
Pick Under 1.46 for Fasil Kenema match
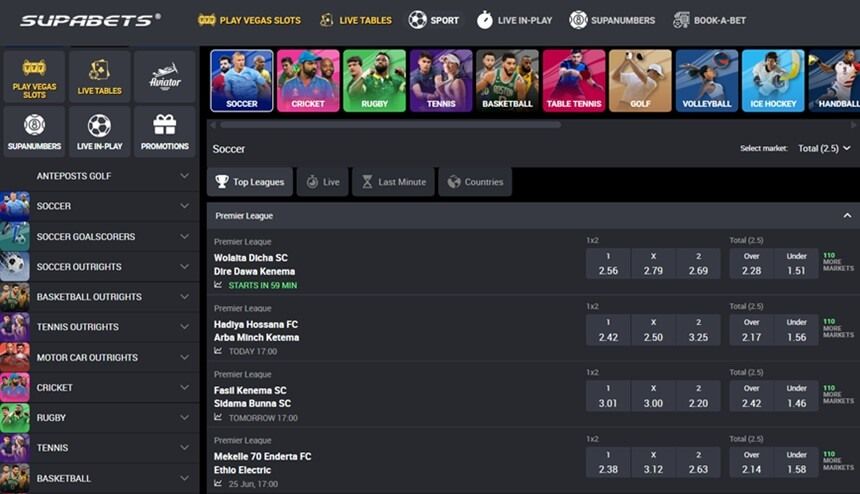796,396
